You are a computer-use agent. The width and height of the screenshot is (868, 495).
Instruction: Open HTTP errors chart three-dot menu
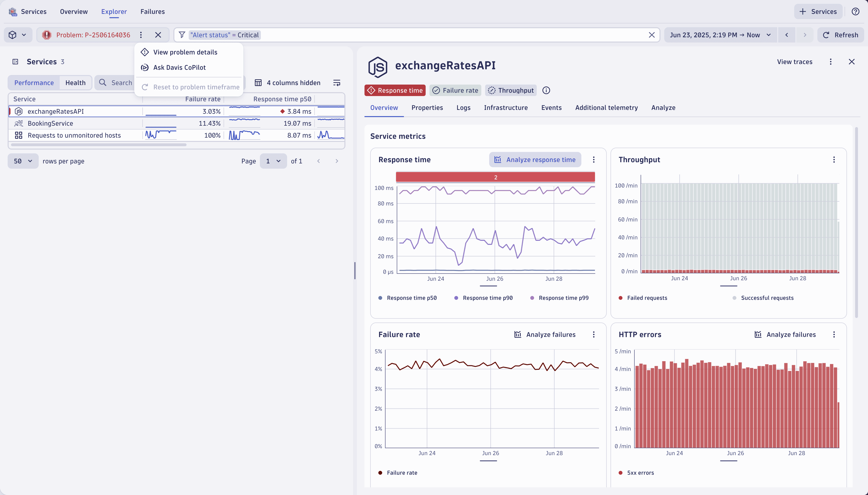[834, 334]
